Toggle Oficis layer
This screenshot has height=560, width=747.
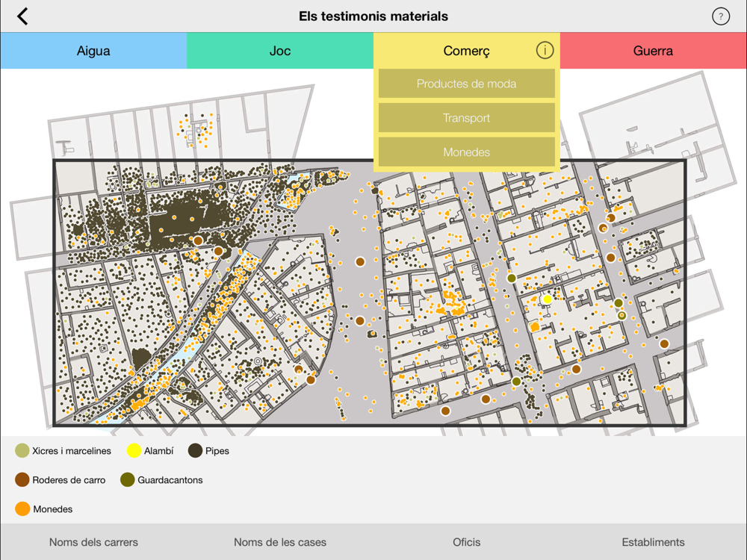(466, 542)
